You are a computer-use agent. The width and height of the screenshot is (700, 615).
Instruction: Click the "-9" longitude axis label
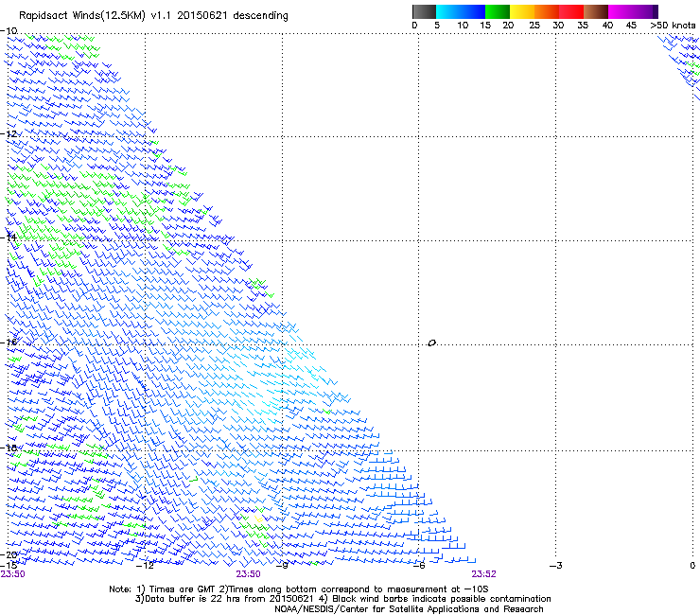click(282, 566)
